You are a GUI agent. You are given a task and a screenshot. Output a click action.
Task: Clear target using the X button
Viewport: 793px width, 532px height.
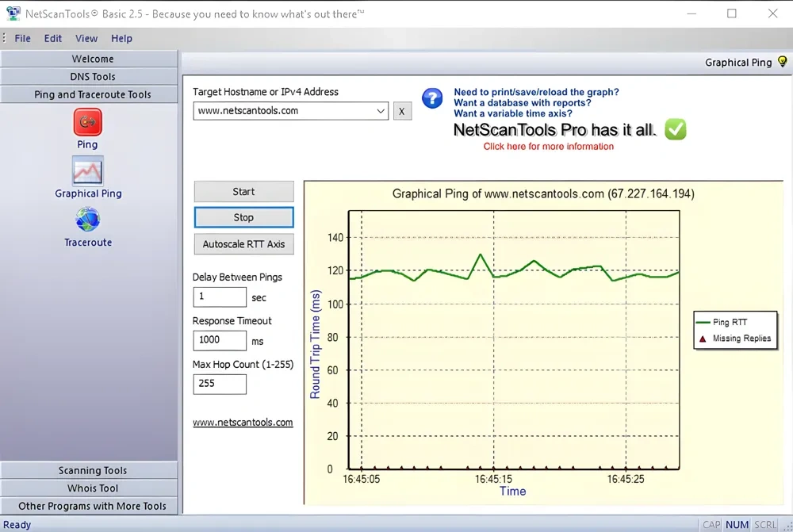tap(402, 111)
